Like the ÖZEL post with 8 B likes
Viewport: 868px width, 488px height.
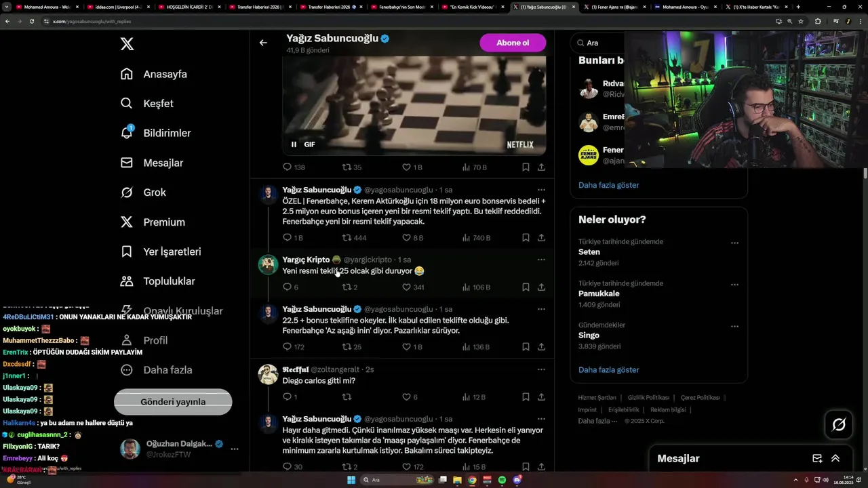(412, 238)
